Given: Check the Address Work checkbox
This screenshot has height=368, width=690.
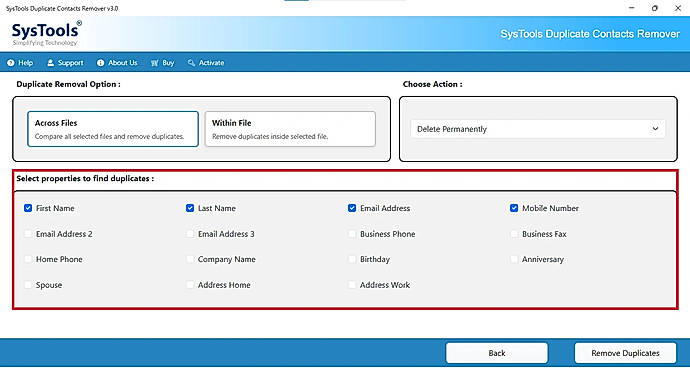Looking at the screenshot, I should point(352,285).
